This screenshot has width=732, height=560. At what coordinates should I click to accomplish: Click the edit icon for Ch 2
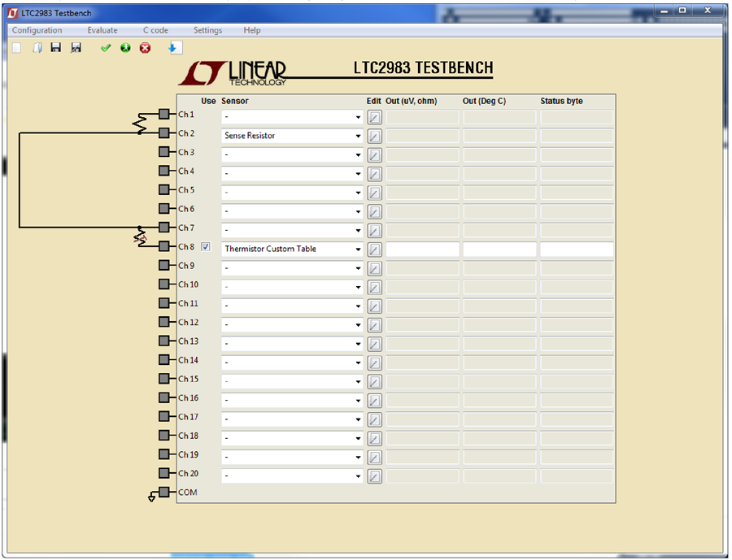click(x=374, y=137)
